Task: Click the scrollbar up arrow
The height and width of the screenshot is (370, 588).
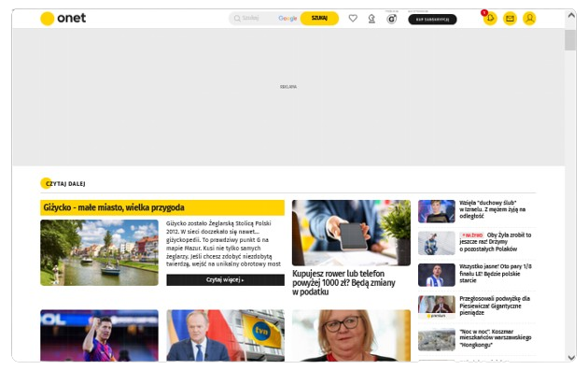Action: tap(571, 15)
